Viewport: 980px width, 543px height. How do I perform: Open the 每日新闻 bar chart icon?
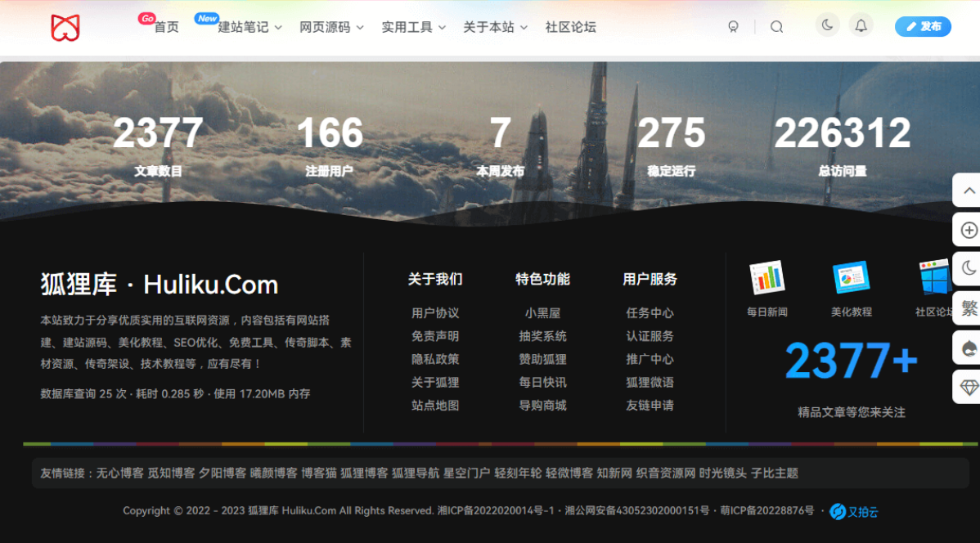point(766,276)
